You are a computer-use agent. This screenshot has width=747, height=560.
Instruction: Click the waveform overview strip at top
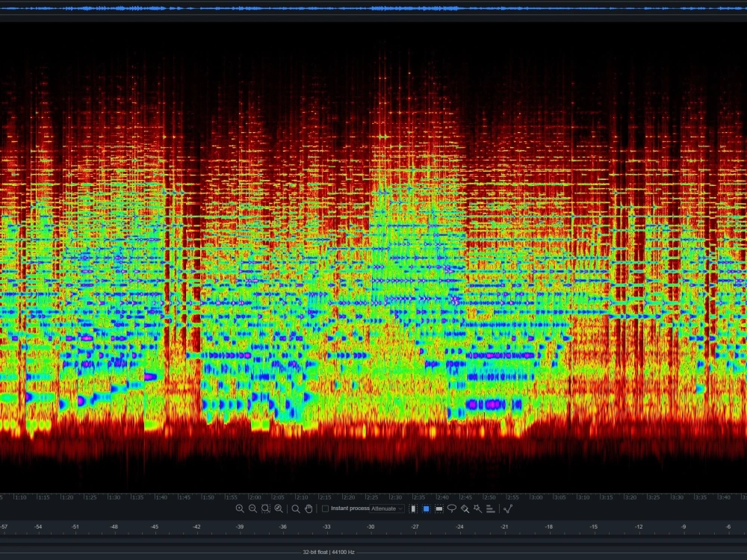click(373, 8)
